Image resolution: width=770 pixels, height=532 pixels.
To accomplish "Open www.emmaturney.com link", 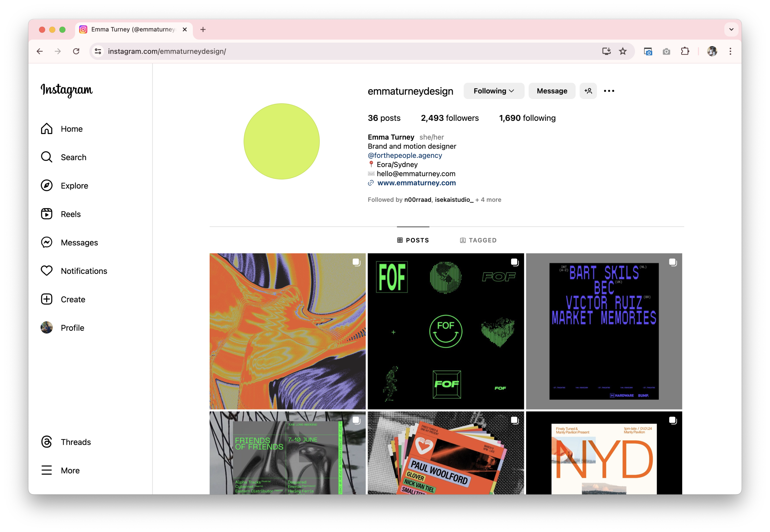I will tap(416, 183).
